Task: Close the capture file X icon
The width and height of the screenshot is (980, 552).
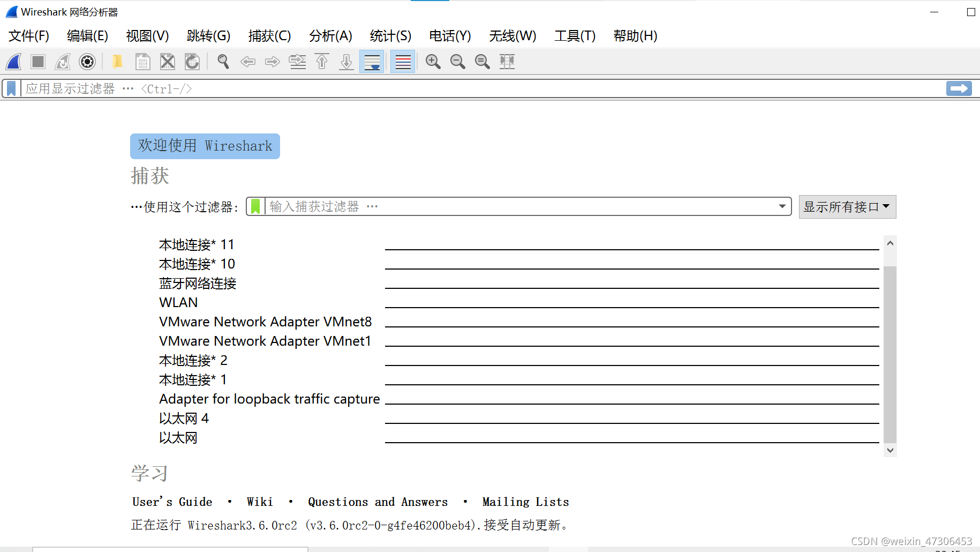Action: click(x=168, y=62)
